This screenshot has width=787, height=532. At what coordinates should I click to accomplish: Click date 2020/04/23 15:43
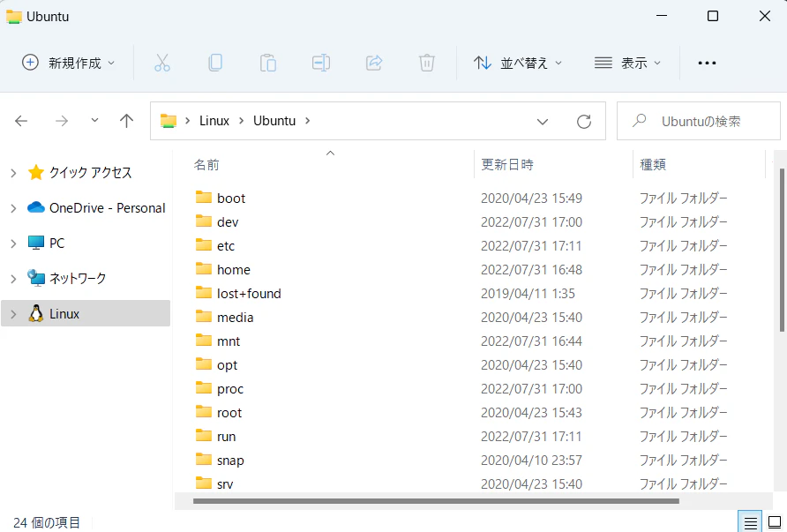click(x=531, y=413)
